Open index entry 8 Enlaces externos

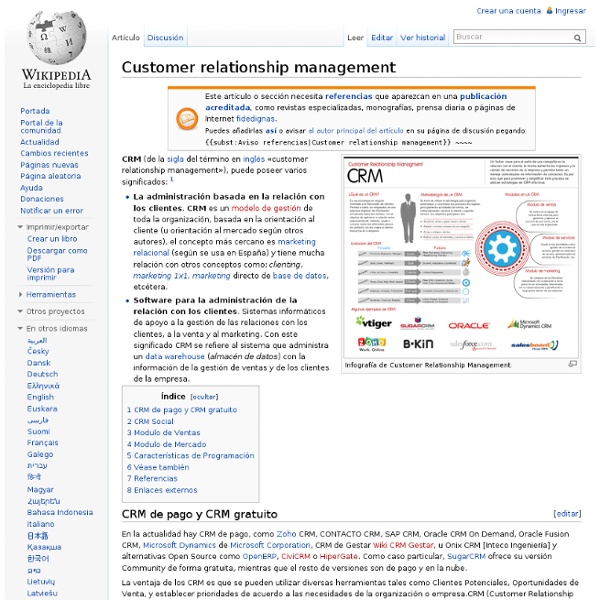pyautogui.click(x=162, y=490)
